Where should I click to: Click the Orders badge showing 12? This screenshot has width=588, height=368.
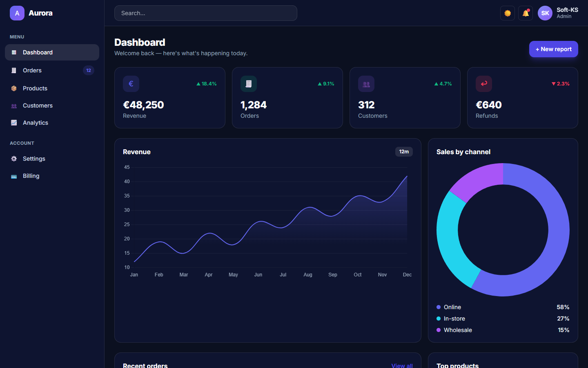point(89,70)
